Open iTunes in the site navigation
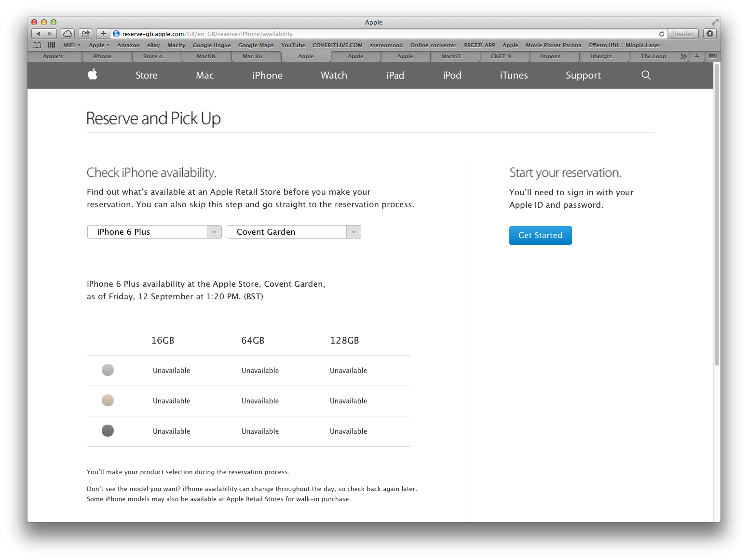Image resolution: width=748 pixels, height=560 pixels. pos(514,75)
